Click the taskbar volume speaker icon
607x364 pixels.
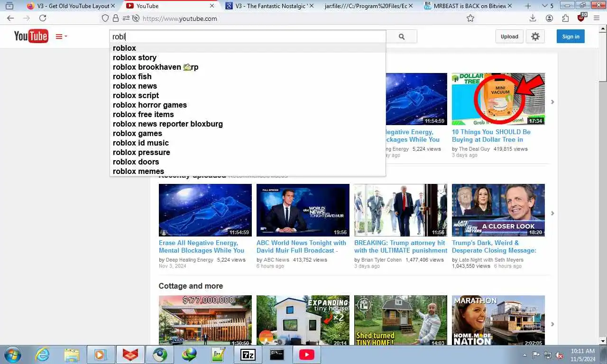[559, 355]
